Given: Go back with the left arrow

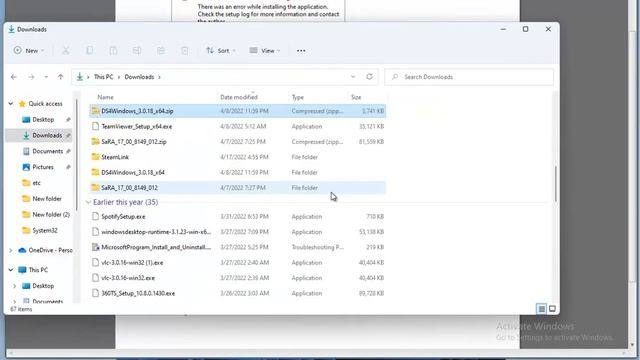Looking at the screenshot, I should tap(14, 77).
